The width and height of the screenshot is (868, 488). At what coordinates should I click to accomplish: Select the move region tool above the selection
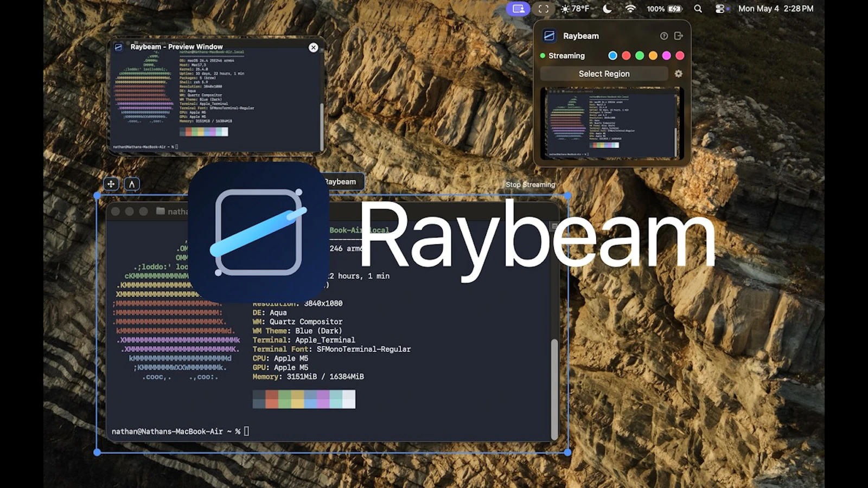(111, 184)
